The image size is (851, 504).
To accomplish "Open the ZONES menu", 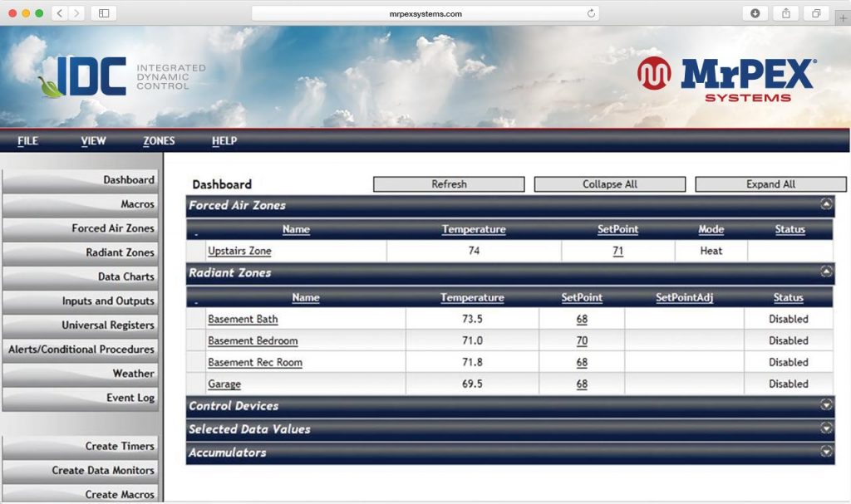I will tap(159, 141).
